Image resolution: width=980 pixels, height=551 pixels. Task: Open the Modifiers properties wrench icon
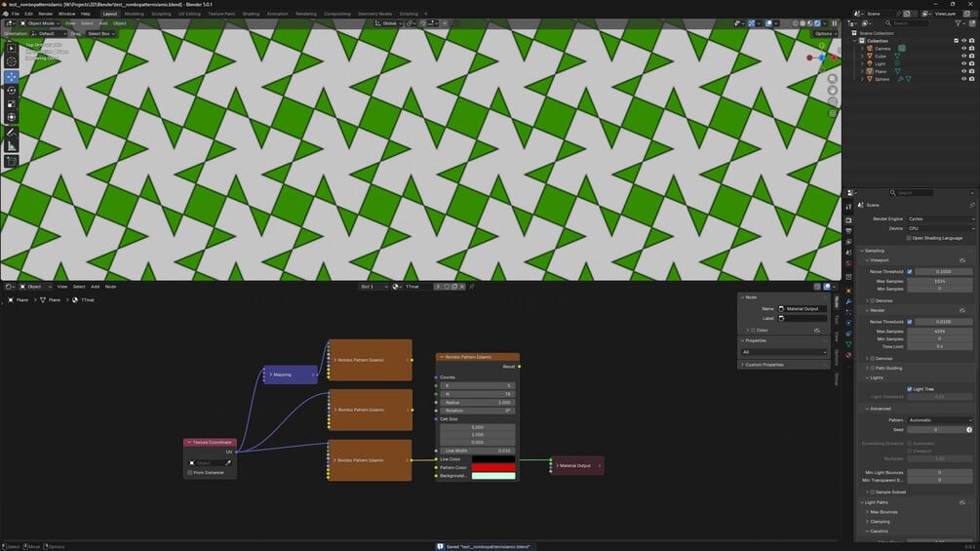[x=848, y=301]
